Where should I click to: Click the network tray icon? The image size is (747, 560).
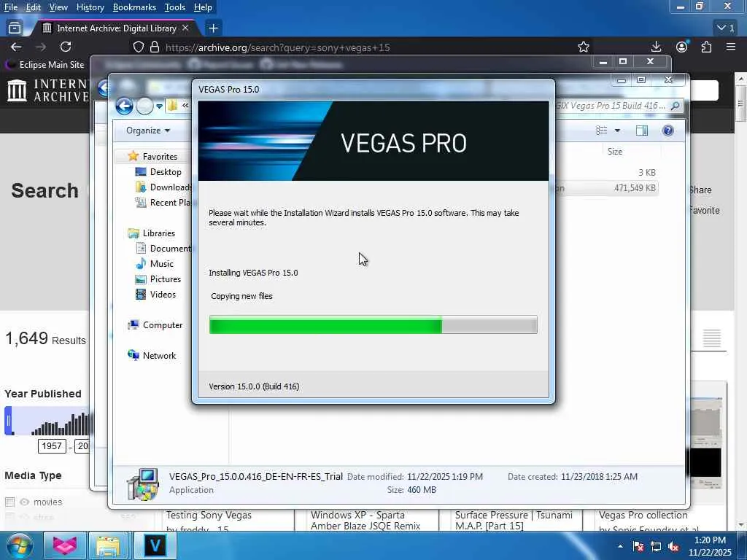[656, 546]
